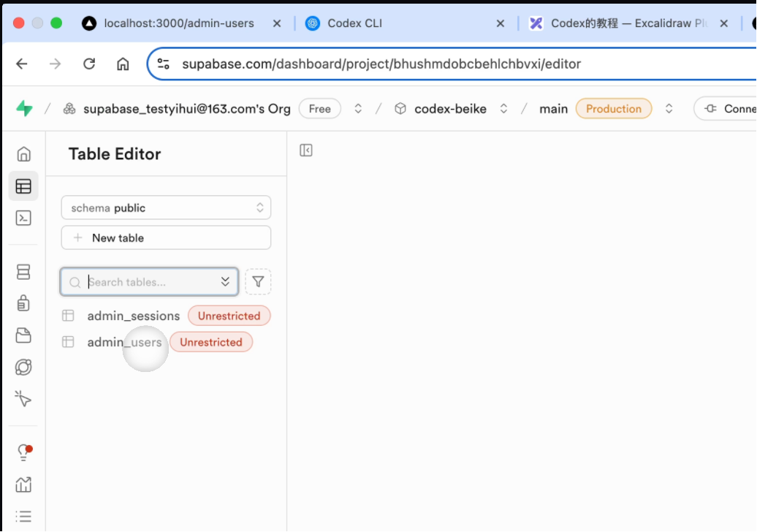Select the admin_sessions table

click(x=133, y=316)
